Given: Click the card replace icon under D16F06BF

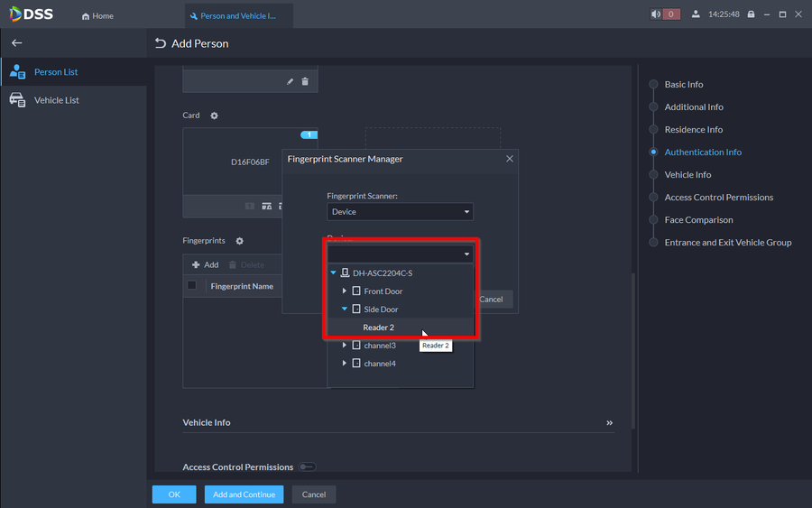Looking at the screenshot, I should [x=267, y=206].
